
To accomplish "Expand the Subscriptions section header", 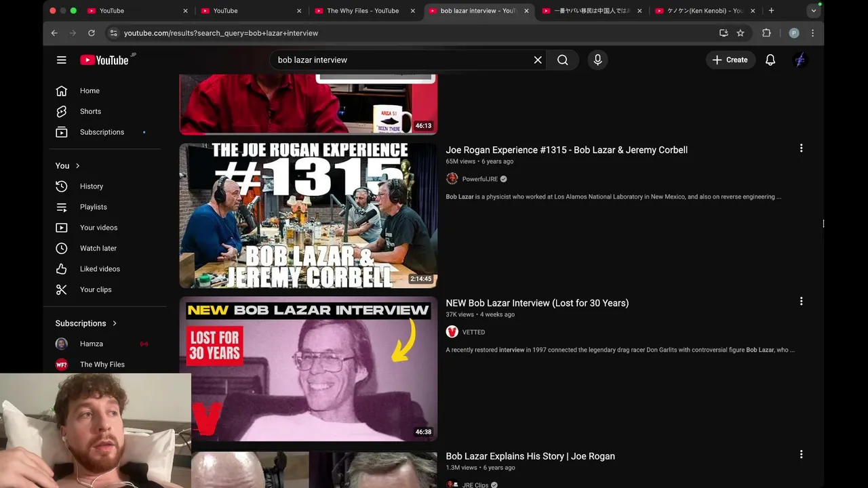I will (x=86, y=323).
